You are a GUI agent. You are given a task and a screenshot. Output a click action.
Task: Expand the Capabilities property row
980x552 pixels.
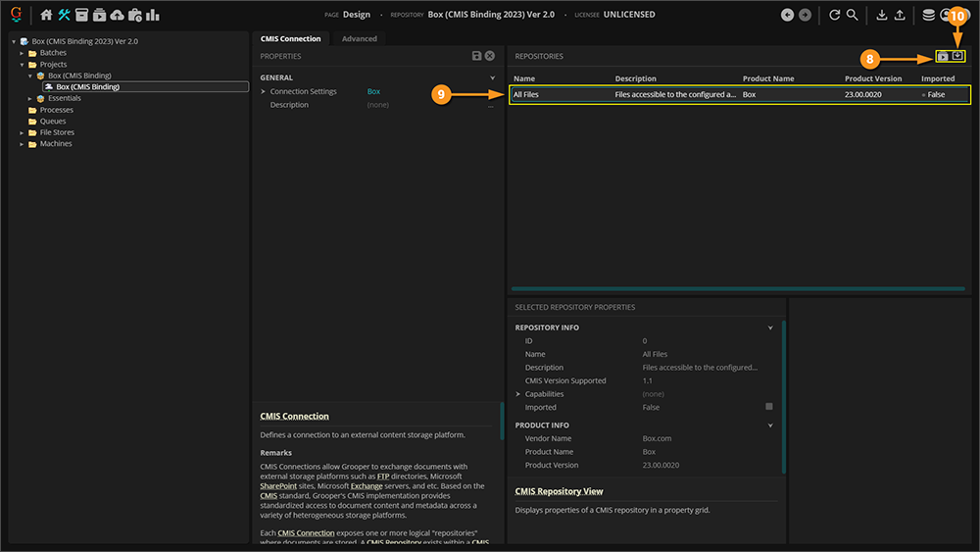click(517, 394)
